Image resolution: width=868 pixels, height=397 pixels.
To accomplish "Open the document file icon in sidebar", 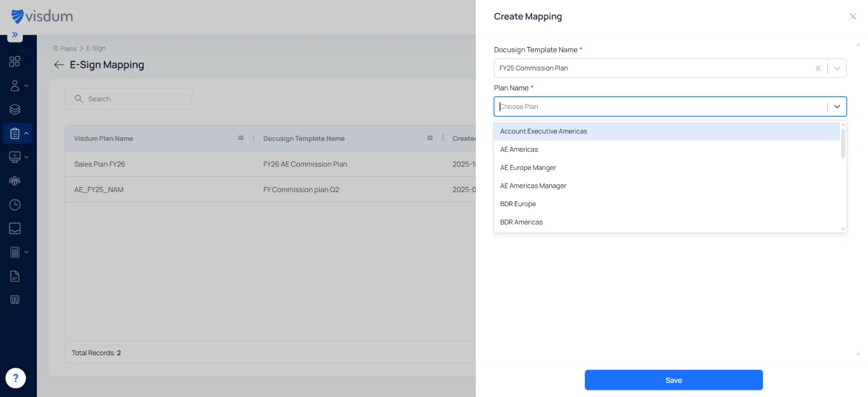I will click(15, 276).
